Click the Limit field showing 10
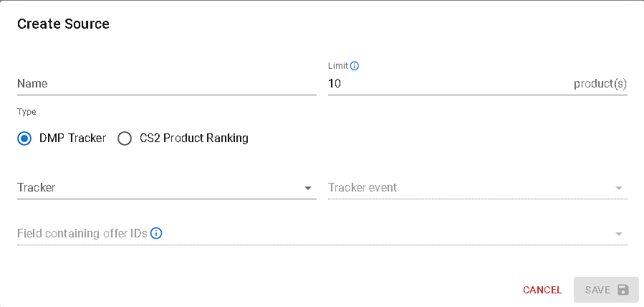The image size is (644, 307). click(444, 84)
